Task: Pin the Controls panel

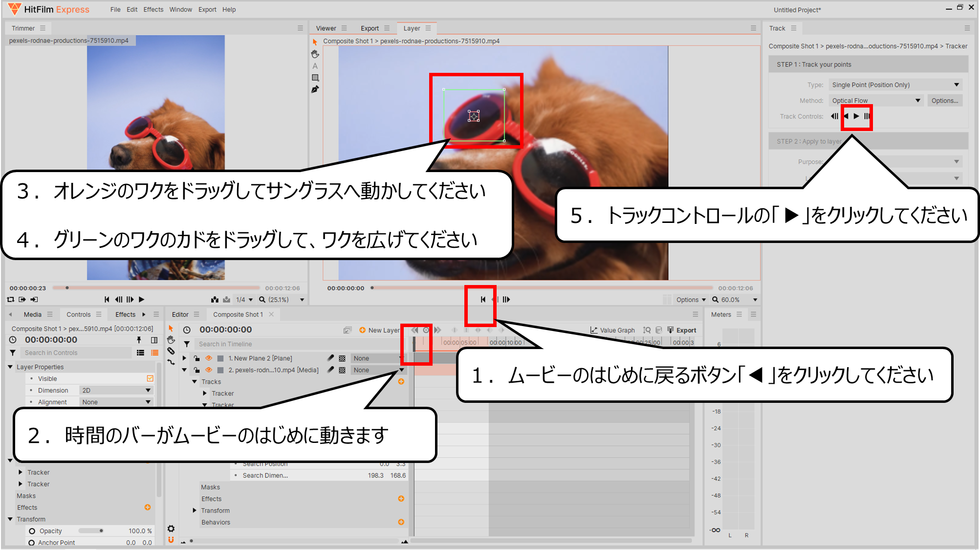Action: tap(139, 340)
